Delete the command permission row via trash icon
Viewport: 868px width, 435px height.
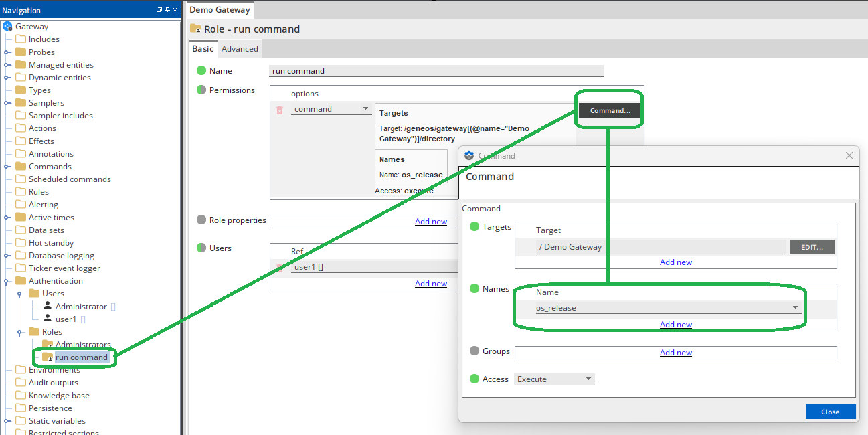tap(280, 110)
